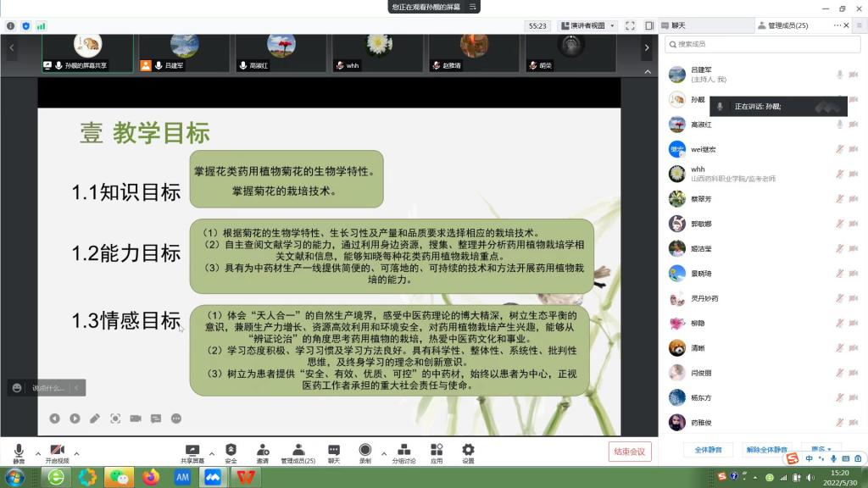Start recording with the 录制 icon

pyautogui.click(x=364, y=450)
